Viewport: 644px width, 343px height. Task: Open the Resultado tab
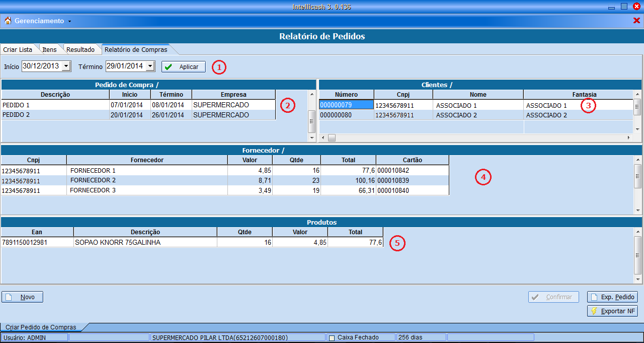tap(80, 50)
